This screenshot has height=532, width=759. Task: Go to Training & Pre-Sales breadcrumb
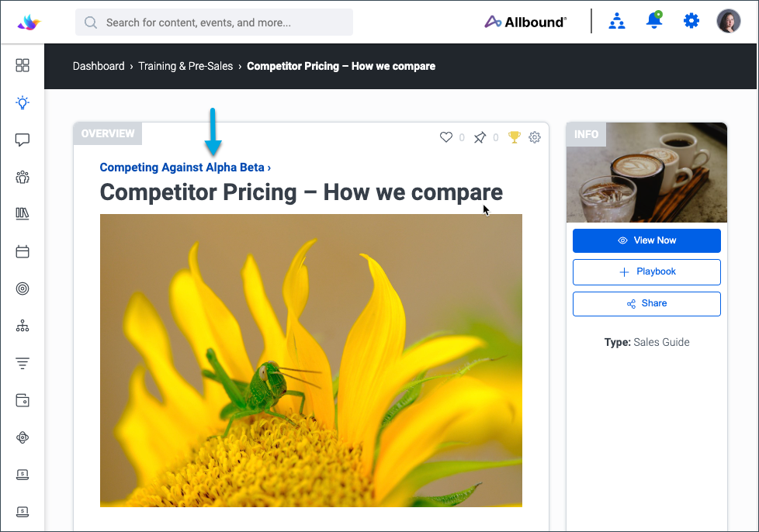pyautogui.click(x=185, y=66)
